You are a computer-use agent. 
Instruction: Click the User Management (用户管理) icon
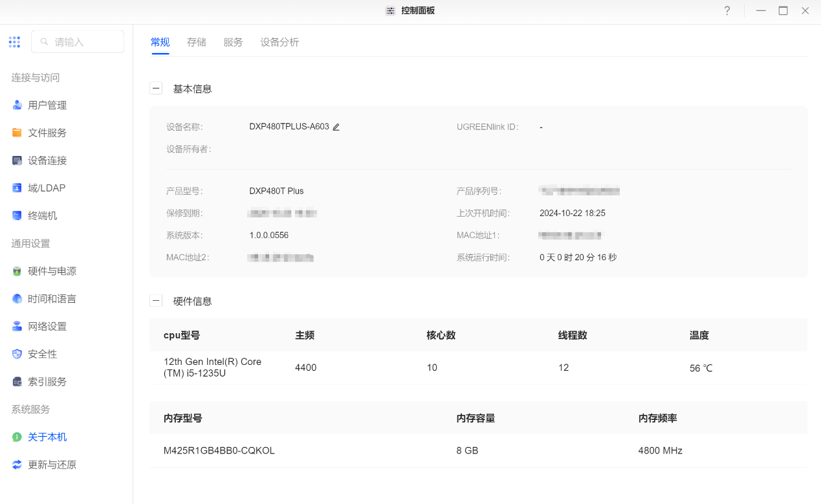[x=17, y=105]
